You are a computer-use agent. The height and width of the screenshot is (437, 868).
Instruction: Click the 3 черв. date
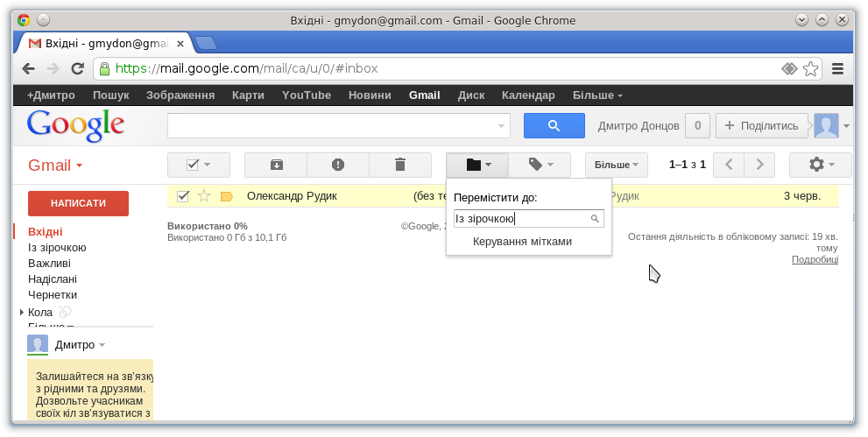802,196
